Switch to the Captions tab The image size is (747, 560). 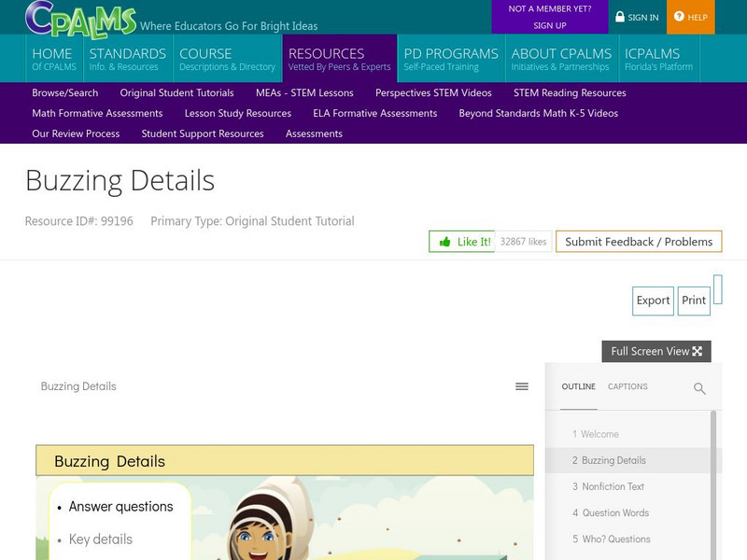(627, 386)
